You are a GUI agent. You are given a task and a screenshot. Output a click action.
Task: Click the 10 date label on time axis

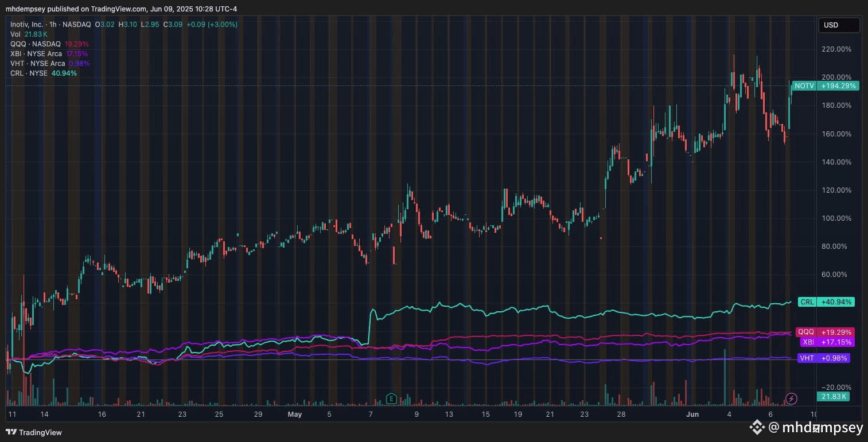tap(813, 414)
